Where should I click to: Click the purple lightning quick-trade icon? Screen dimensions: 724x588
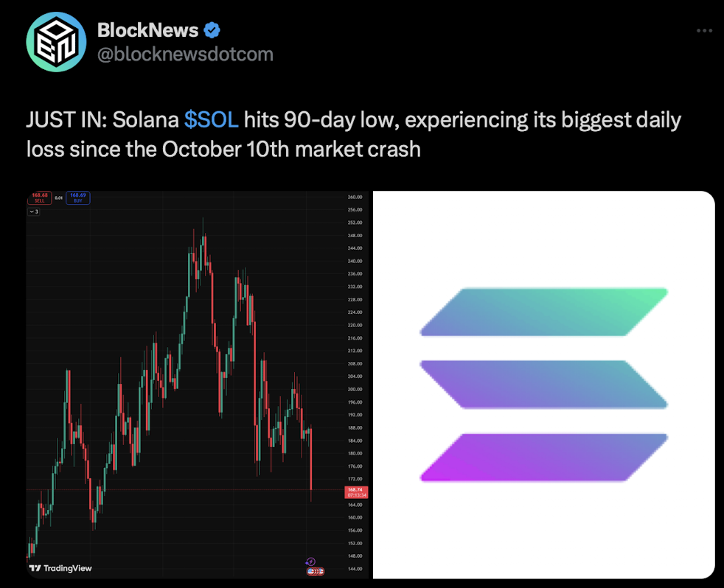click(x=310, y=561)
